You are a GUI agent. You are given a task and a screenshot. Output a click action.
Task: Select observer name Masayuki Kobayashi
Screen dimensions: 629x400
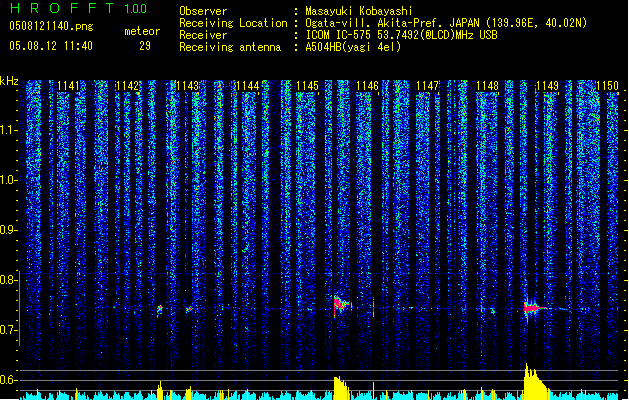click(359, 11)
